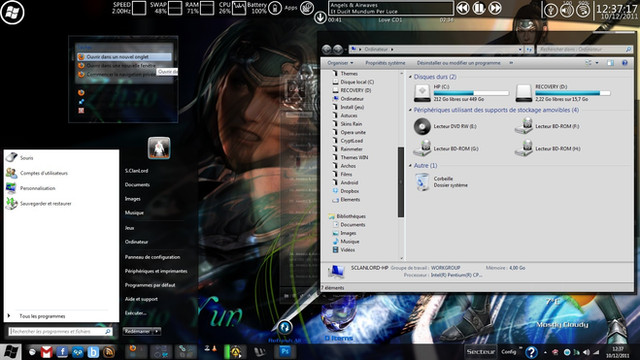
Task: Collapse the Disques durs (2) group
Action: [x=410, y=77]
